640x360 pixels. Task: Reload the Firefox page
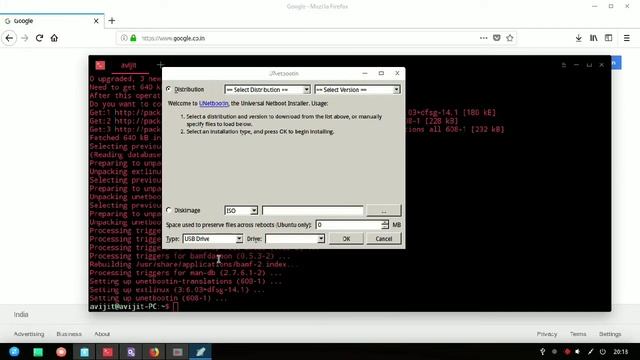pos(39,38)
